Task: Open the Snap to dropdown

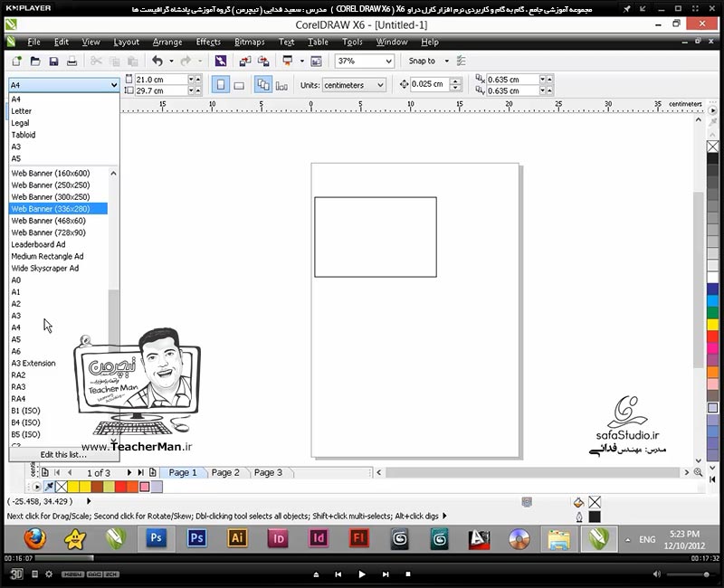Action: tap(446, 61)
